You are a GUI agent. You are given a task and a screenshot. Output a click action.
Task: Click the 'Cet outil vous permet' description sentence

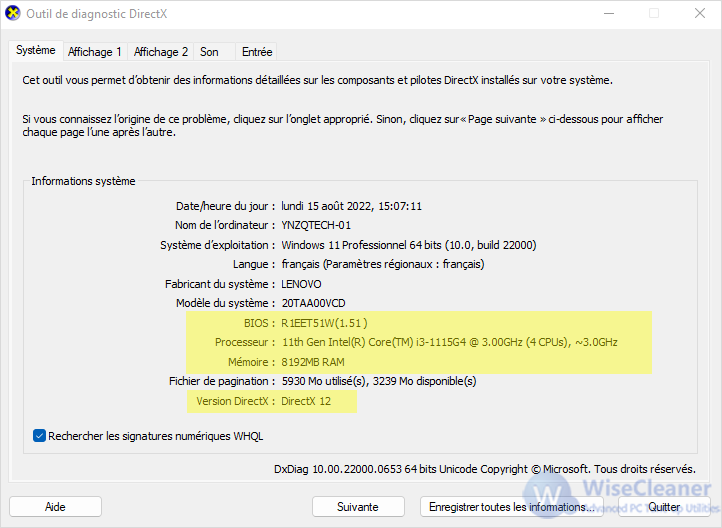[318, 80]
